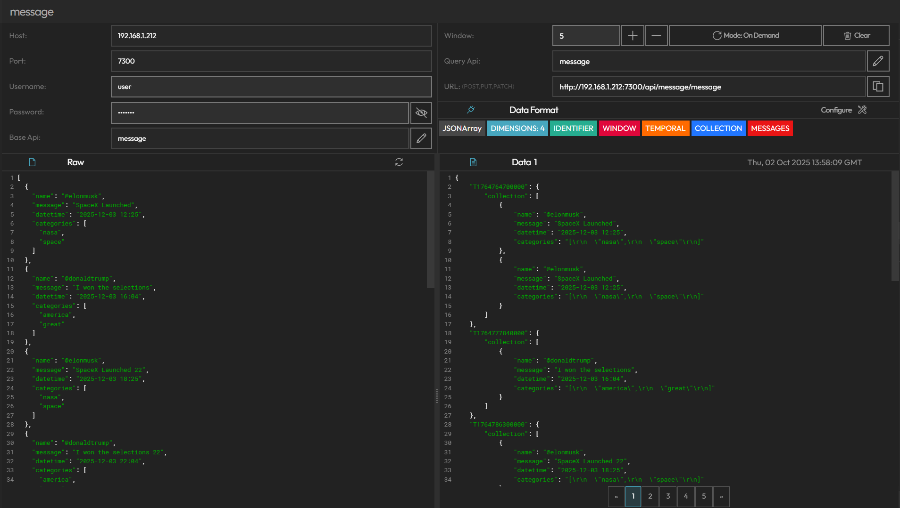Decrease Window value with minus button

tap(656, 35)
